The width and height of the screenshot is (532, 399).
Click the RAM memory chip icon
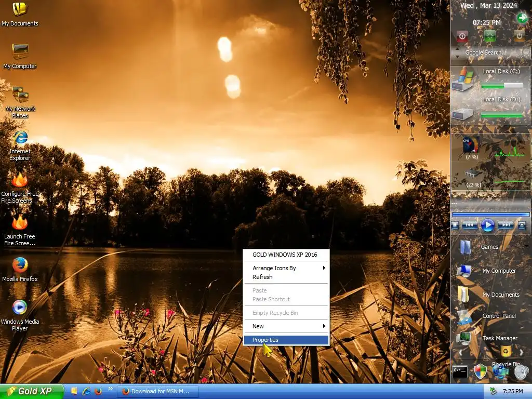click(x=473, y=174)
